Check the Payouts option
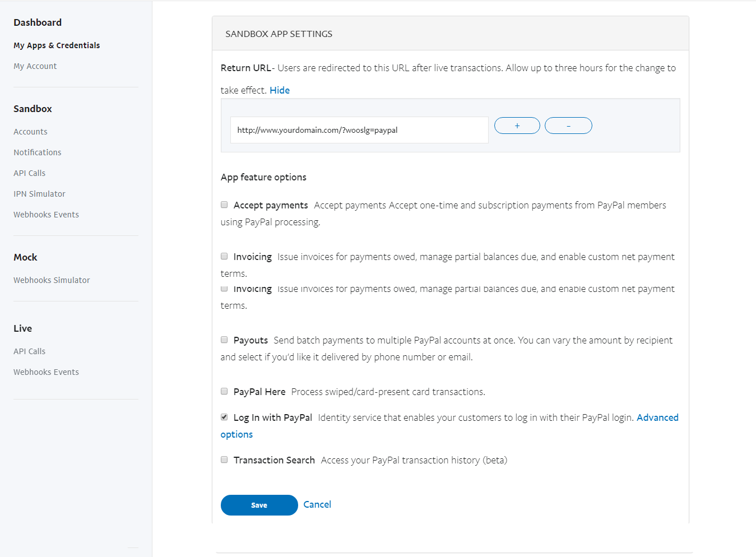The width and height of the screenshot is (756, 557). tap(224, 340)
